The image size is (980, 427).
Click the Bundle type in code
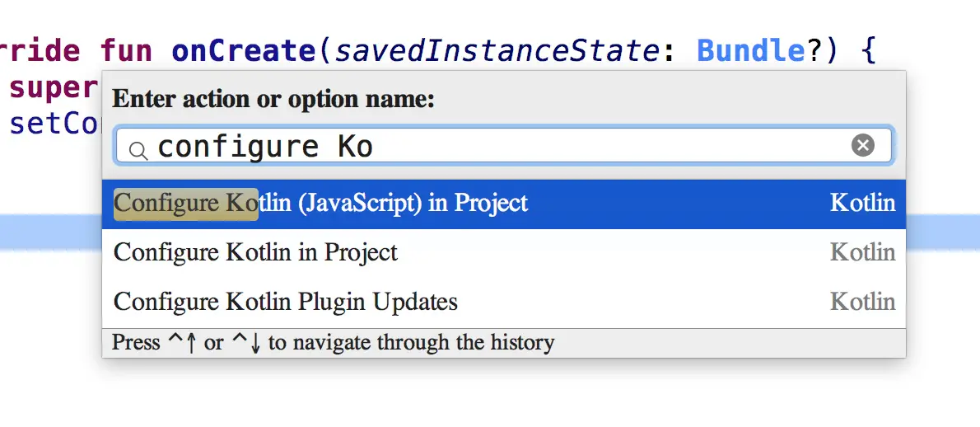pos(749,51)
